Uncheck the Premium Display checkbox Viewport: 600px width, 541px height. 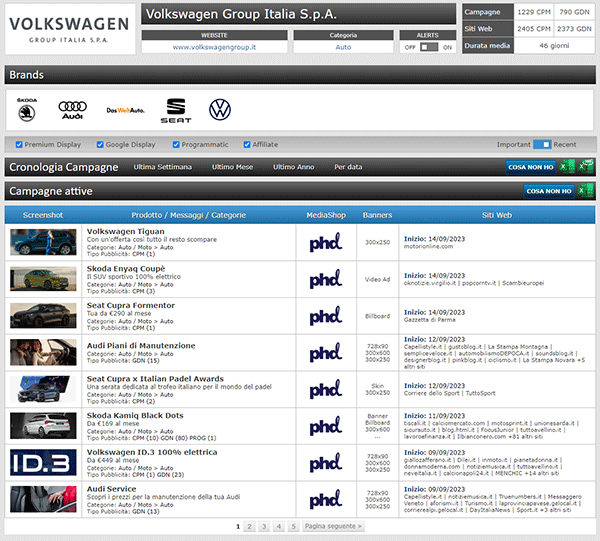point(19,145)
